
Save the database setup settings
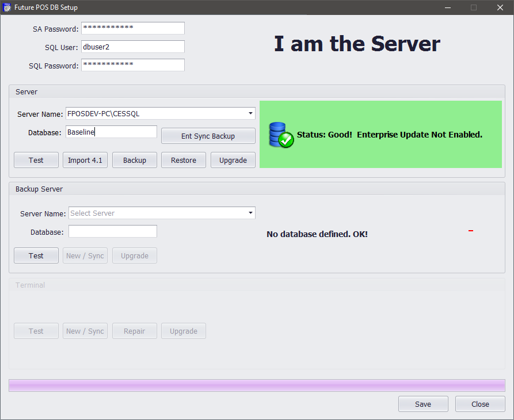[422, 404]
